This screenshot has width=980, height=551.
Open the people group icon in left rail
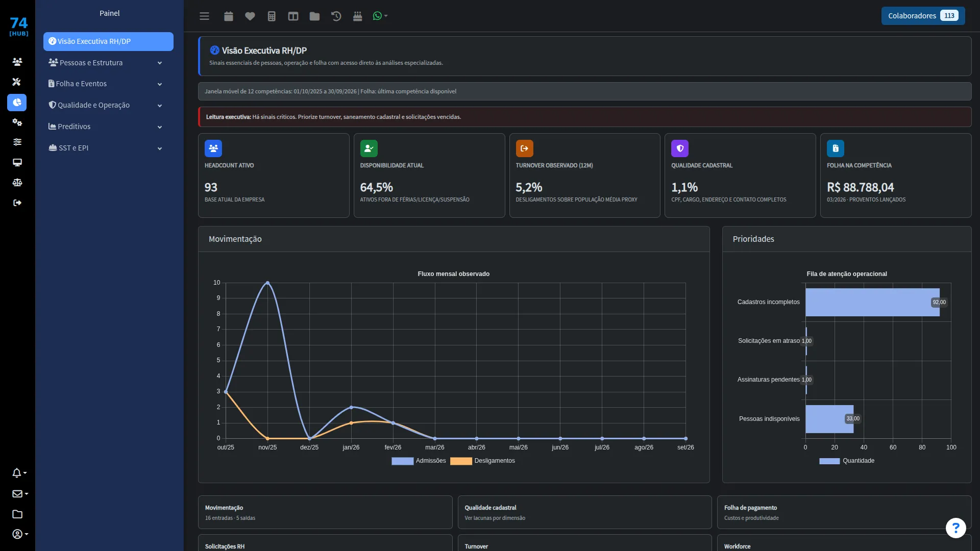pos(17,62)
